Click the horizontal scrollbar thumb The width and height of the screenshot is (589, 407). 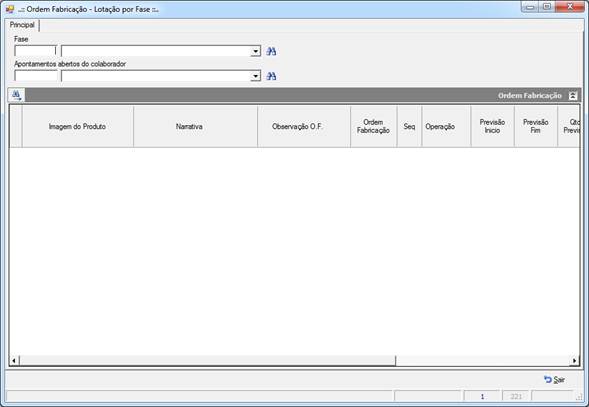point(207,361)
